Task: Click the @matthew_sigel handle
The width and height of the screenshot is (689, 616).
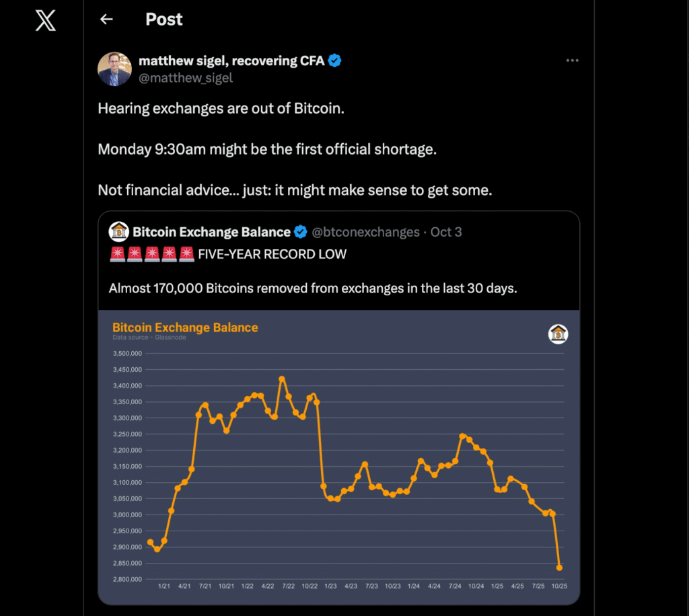Action: pos(186,77)
